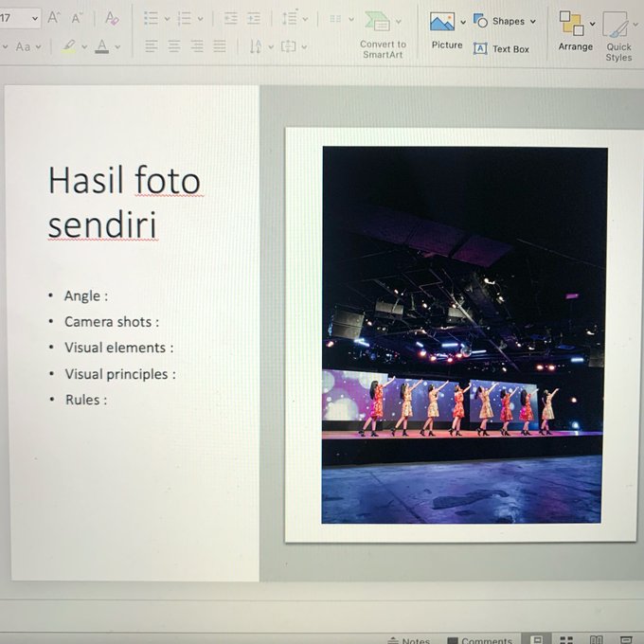
Task: Toggle the Notes pane
Action: coord(409,640)
